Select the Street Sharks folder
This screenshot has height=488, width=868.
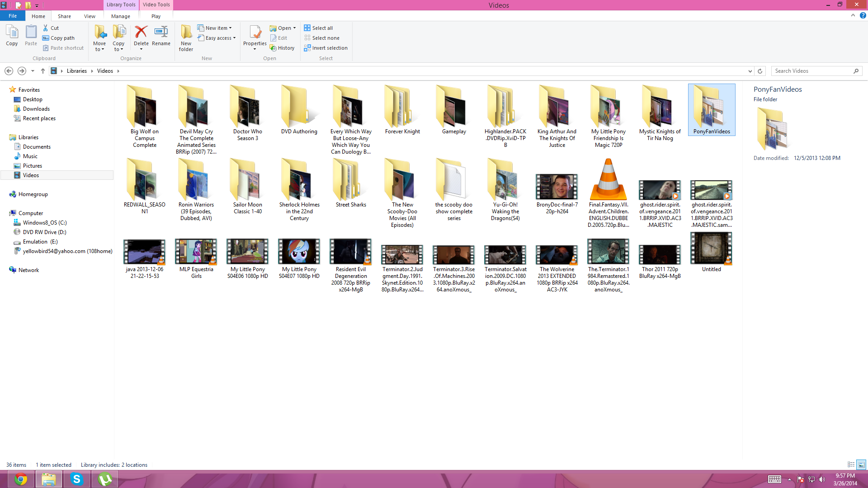(351, 183)
